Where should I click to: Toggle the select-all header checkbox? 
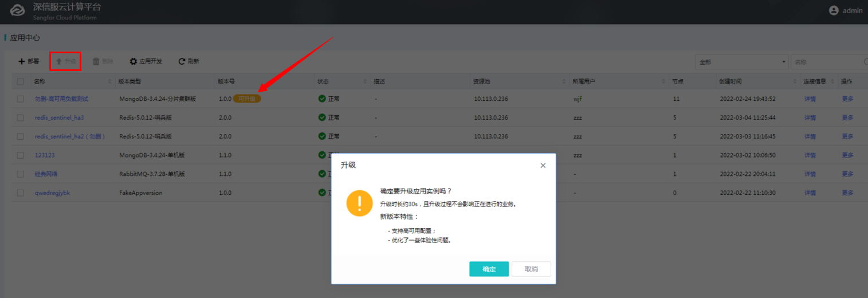[21, 81]
